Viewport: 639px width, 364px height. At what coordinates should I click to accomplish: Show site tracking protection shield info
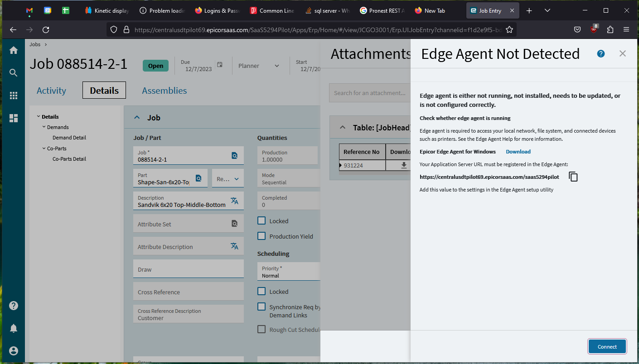[x=114, y=29]
